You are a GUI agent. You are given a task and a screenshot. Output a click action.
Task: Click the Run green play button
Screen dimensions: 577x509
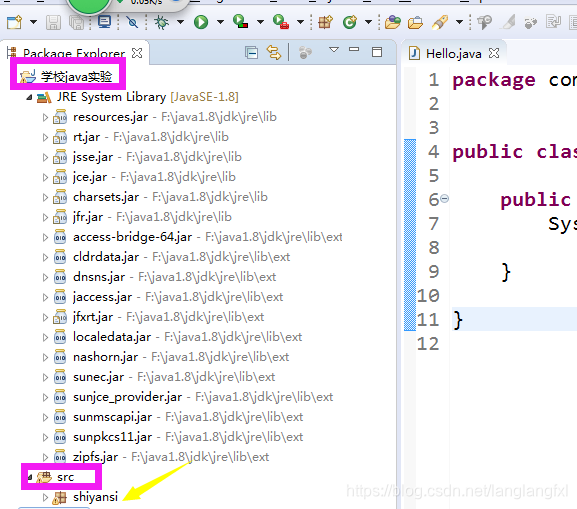(x=201, y=22)
